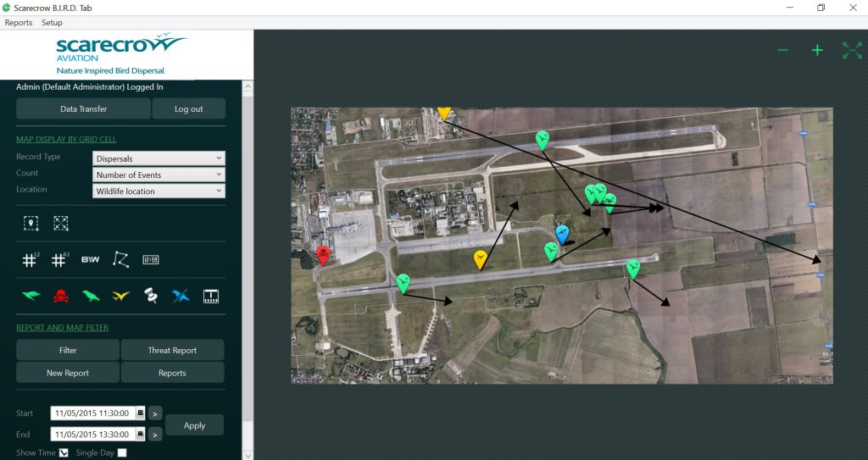The image size is (868, 460).
Task: Click the blue bird marker on map
Action: coord(562,234)
